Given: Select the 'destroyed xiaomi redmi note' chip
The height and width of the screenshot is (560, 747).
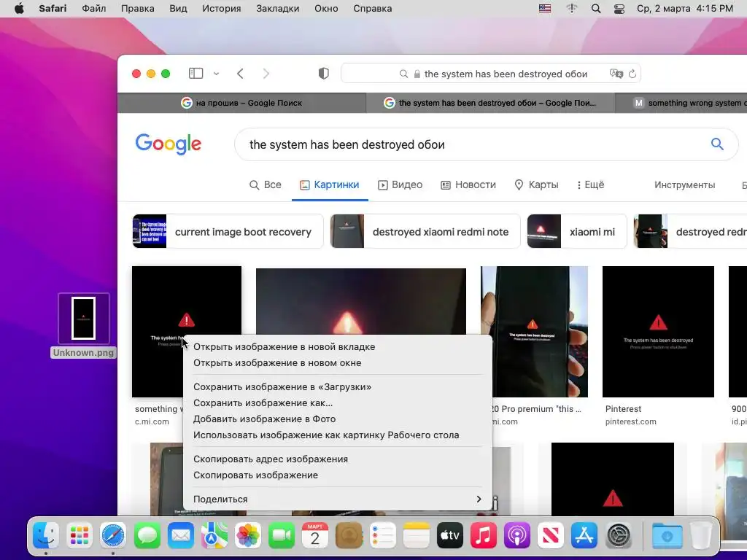Looking at the screenshot, I should tap(425, 231).
